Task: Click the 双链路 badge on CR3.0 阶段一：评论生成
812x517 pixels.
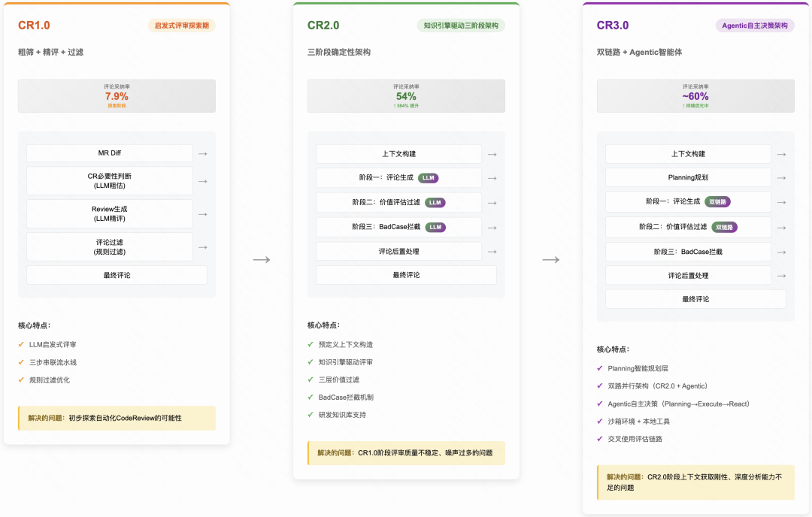Action: [717, 201]
